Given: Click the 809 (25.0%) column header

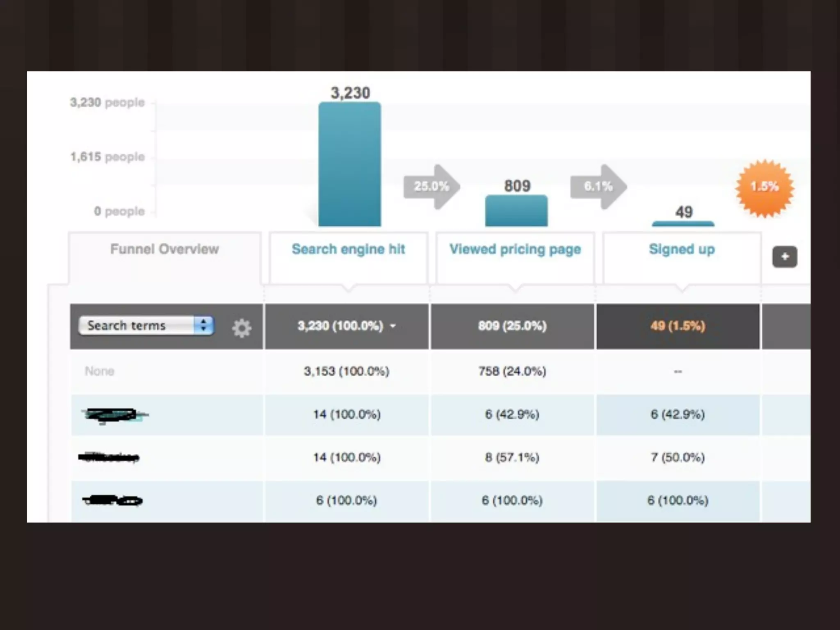Looking at the screenshot, I should pyautogui.click(x=512, y=326).
